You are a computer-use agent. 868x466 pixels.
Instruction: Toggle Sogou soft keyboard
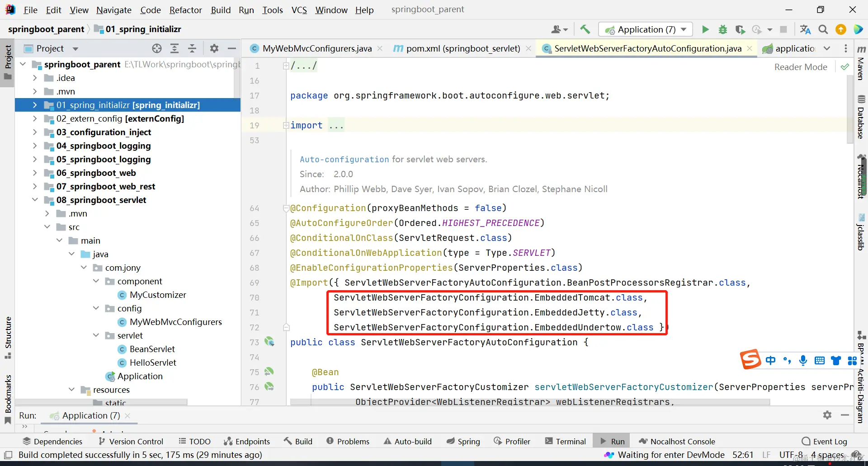820,360
